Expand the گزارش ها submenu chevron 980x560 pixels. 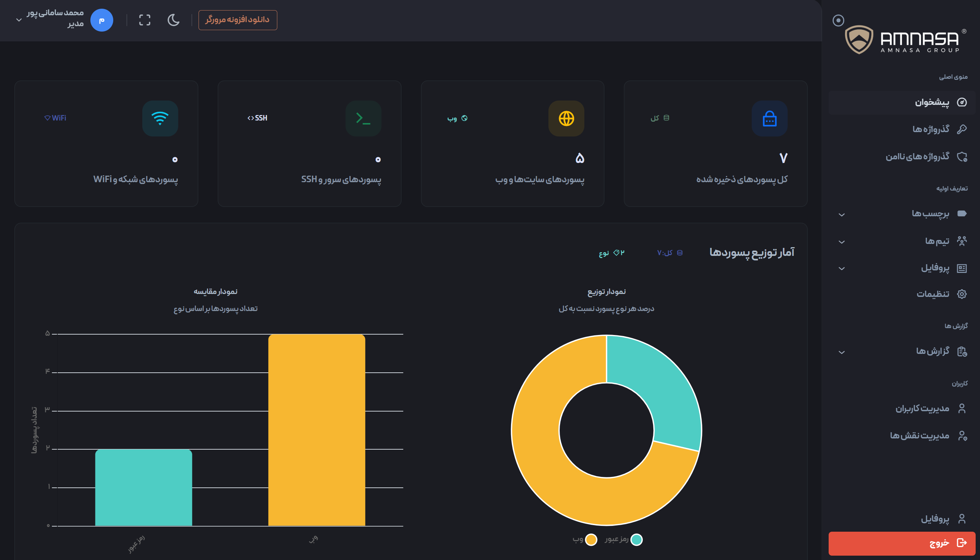tap(842, 352)
